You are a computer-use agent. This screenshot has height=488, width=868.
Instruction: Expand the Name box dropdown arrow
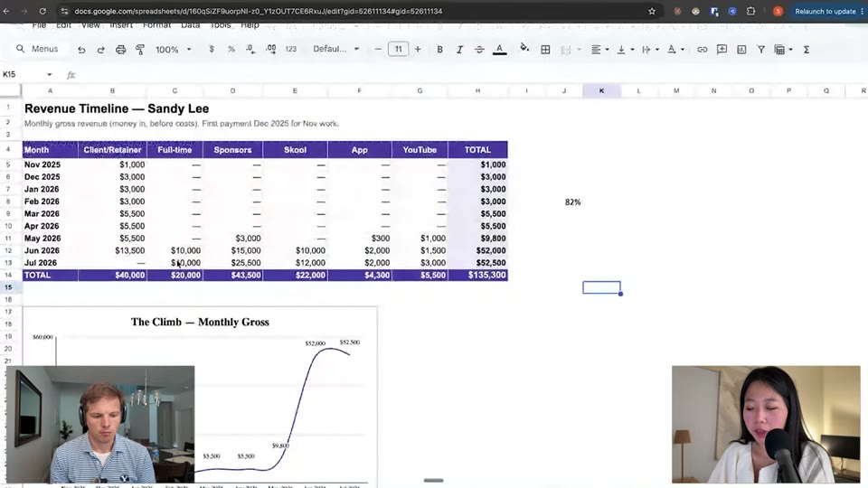pos(49,75)
